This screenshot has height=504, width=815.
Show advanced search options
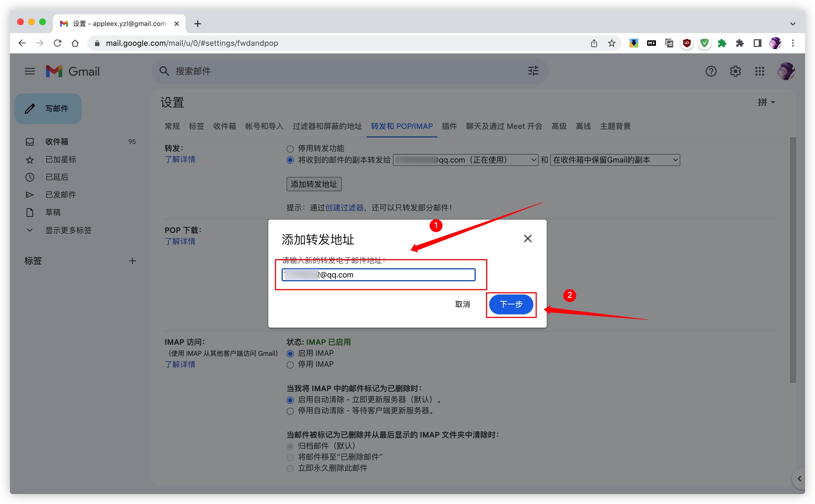[x=533, y=71]
